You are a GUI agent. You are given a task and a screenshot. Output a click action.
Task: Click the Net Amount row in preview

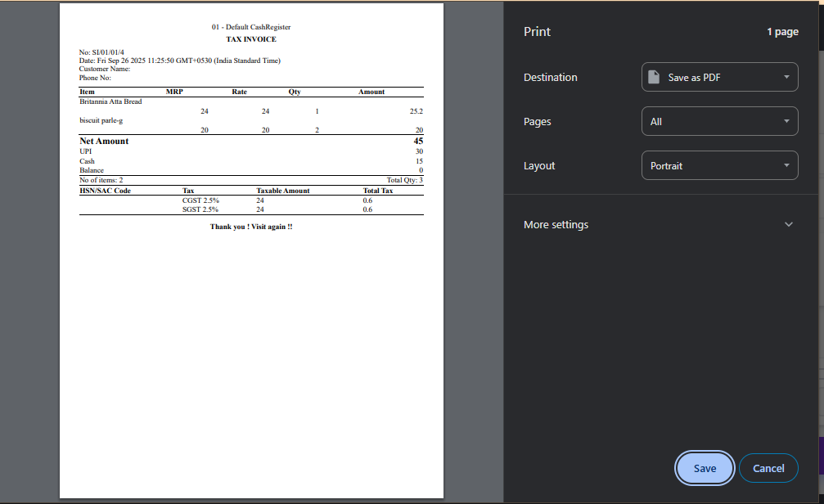pyautogui.click(x=104, y=142)
